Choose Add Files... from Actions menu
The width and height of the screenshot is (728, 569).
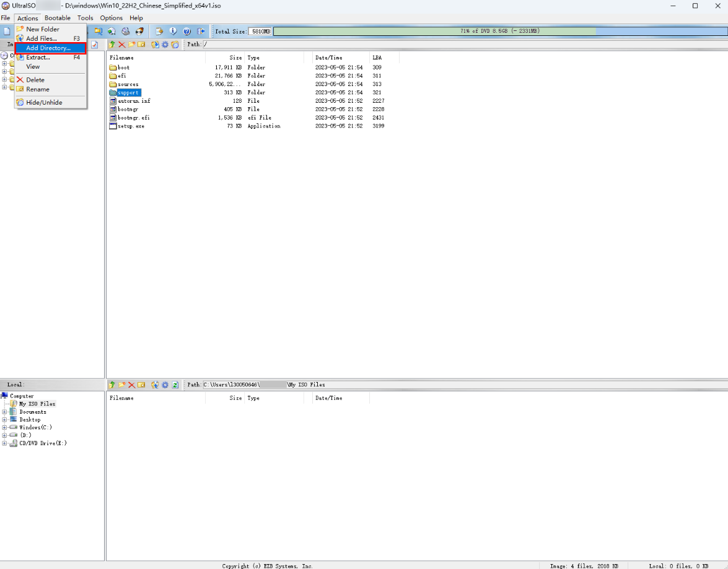pos(51,38)
